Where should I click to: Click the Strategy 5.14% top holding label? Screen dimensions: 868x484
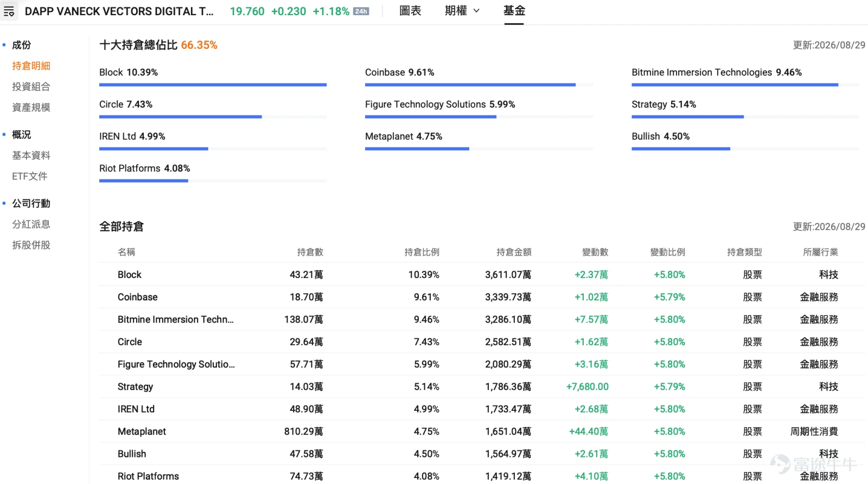tap(663, 104)
